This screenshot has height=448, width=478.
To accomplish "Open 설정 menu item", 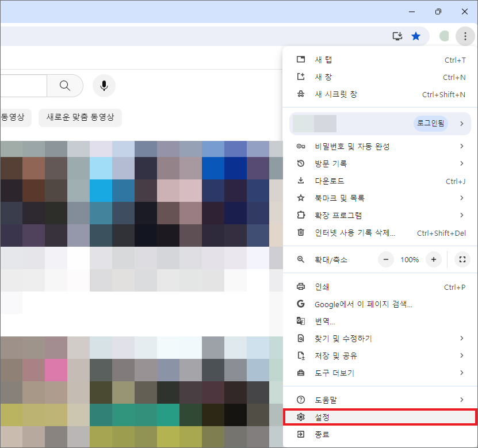I will point(380,417).
